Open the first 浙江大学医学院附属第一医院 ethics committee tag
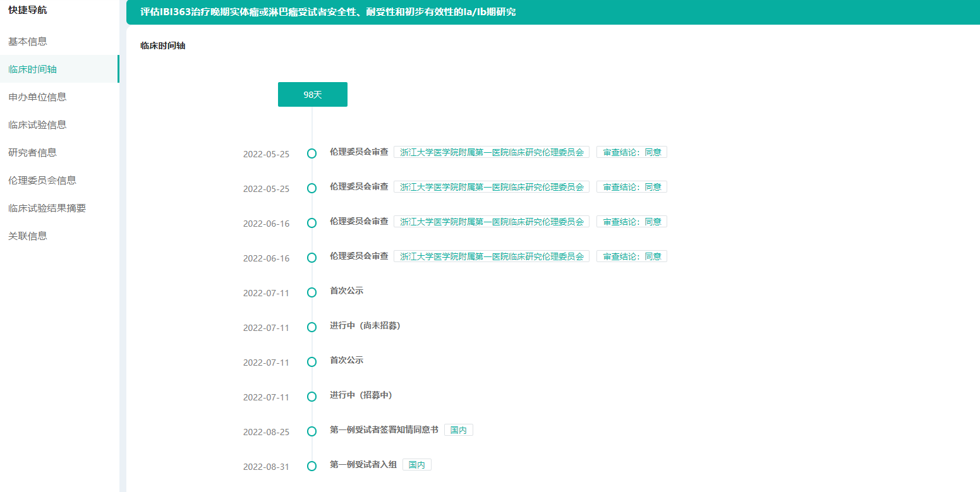This screenshot has height=492, width=980. (x=492, y=152)
